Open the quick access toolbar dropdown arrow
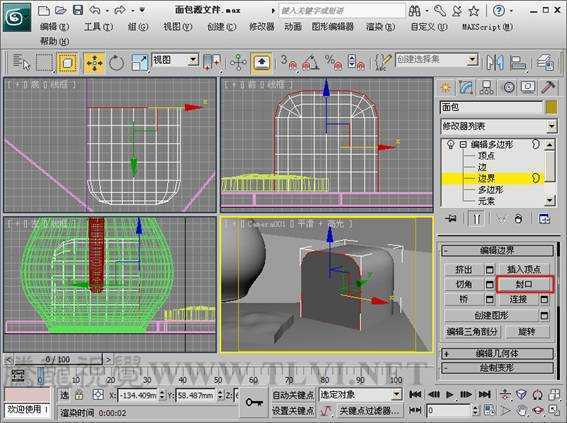Image resolution: width=567 pixels, height=423 pixels. [x=142, y=10]
